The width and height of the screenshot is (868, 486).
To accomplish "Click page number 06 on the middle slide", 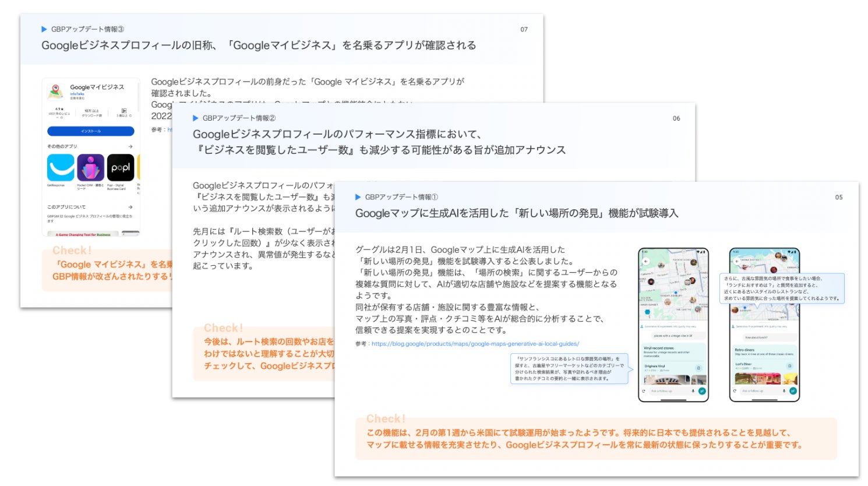I will [x=676, y=118].
